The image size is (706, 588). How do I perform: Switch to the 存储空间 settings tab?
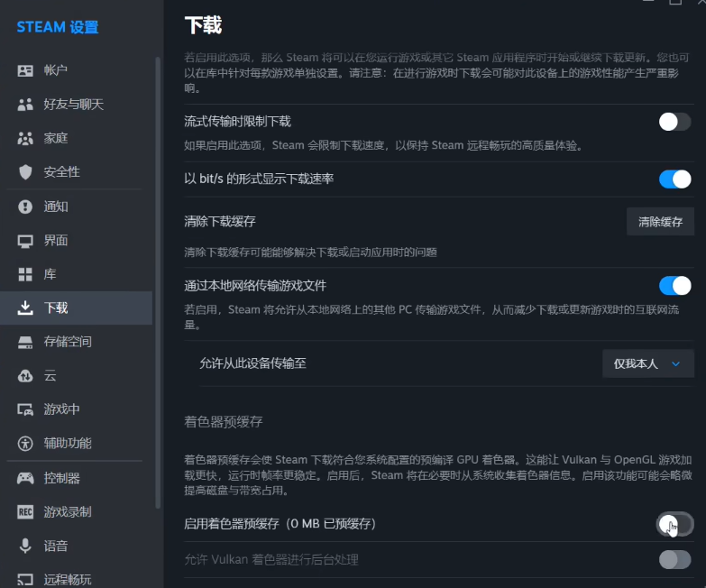tap(68, 342)
